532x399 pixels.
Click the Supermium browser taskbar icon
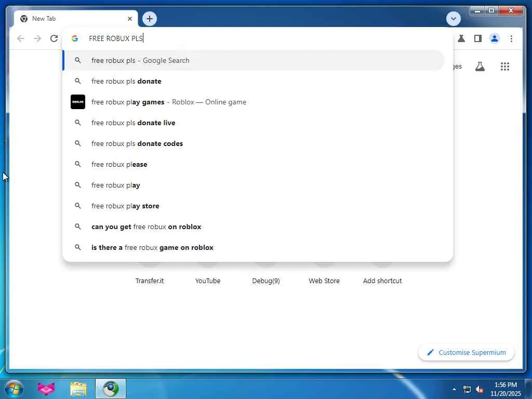(111, 389)
